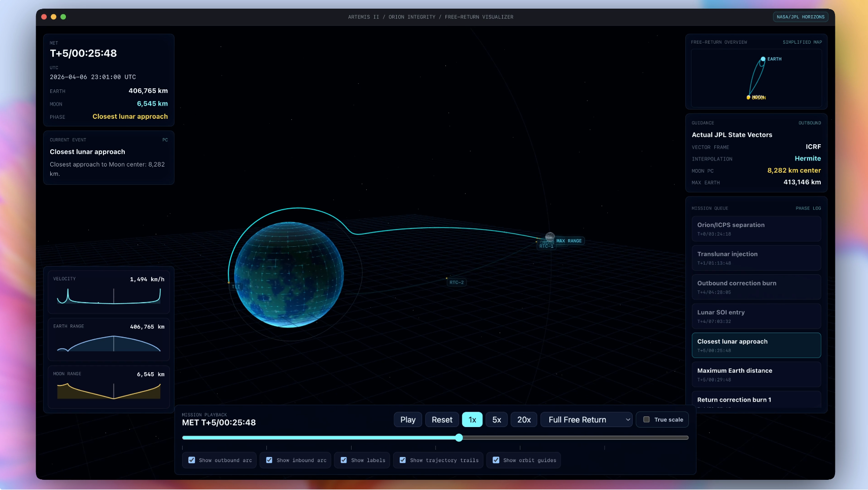The image size is (868, 490).
Task: Select Return correction burn 1 event
Action: coord(756,400)
